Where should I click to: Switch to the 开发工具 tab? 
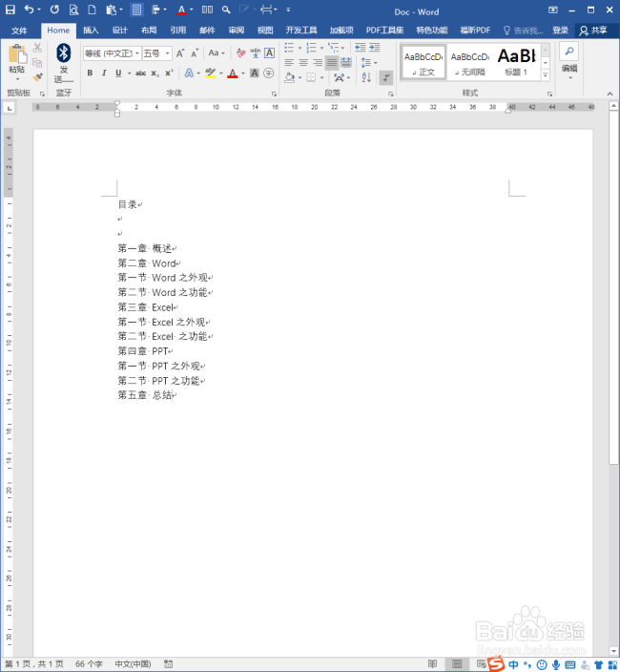[301, 30]
